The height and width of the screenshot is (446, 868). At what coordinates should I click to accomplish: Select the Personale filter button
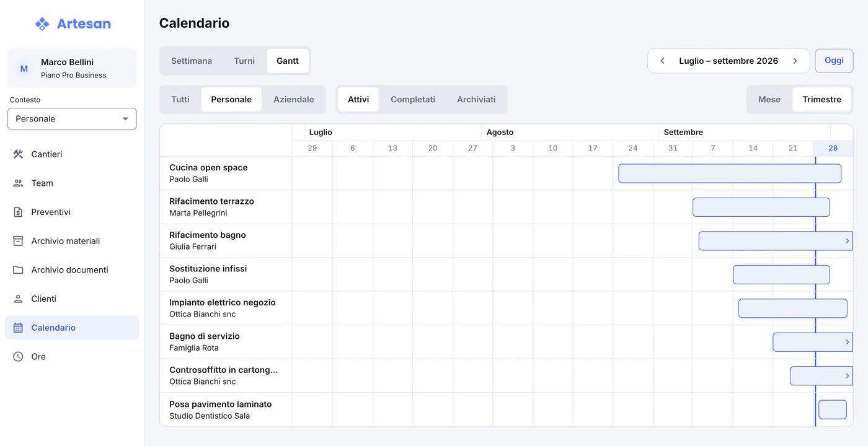coord(231,99)
